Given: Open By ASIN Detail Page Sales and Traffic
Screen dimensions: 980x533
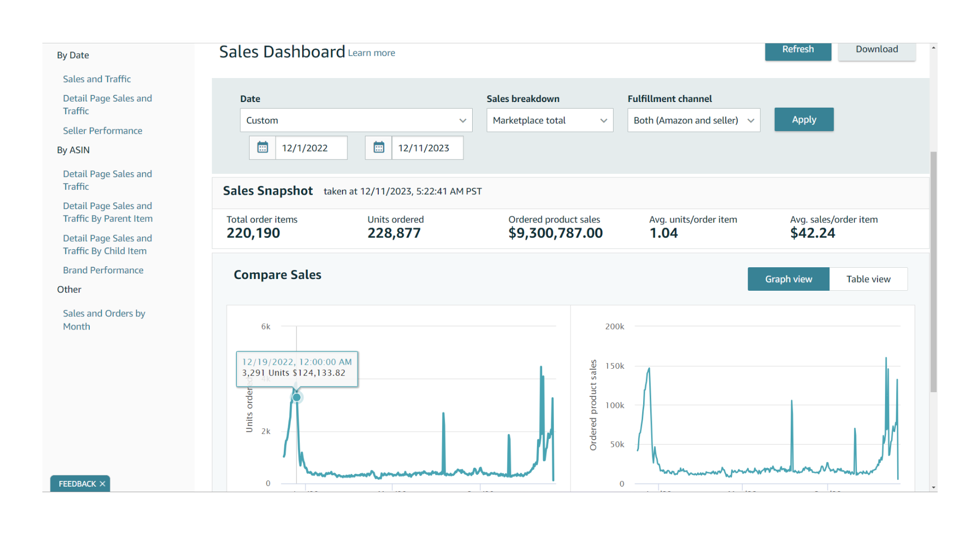Looking at the screenshot, I should pyautogui.click(x=107, y=180).
